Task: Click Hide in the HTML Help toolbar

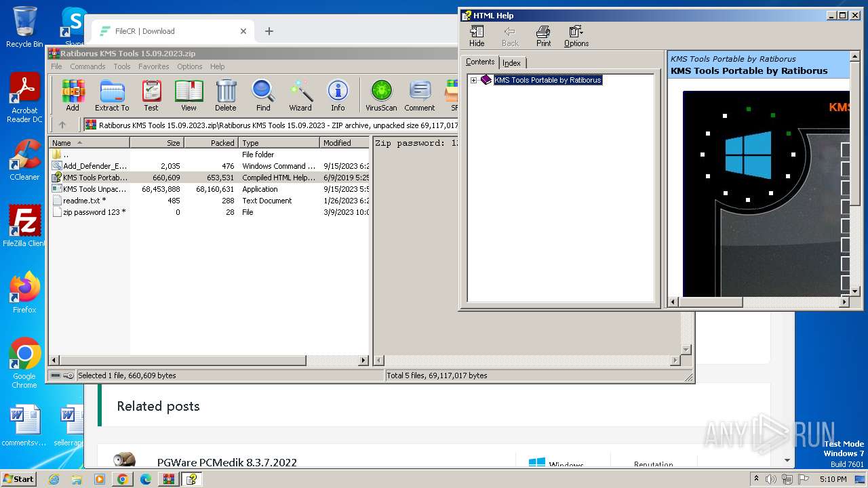Action: (x=477, y=37)
